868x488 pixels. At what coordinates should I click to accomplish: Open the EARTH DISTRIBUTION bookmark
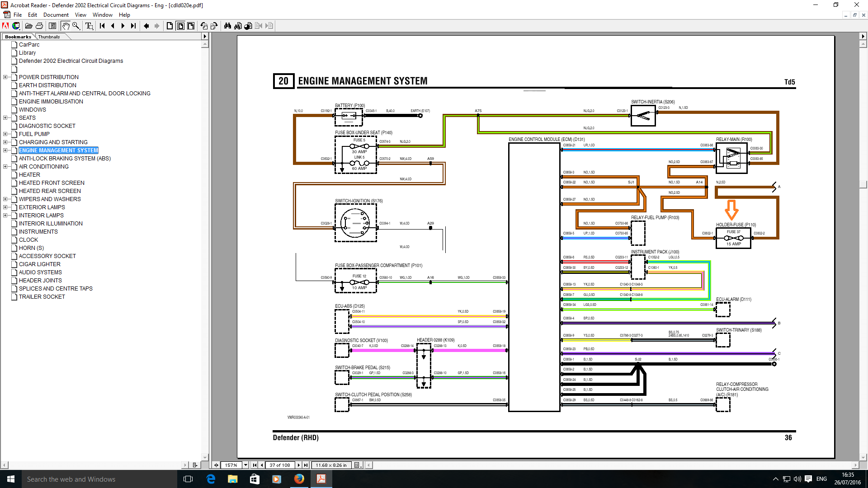click(x=47, y=85)
